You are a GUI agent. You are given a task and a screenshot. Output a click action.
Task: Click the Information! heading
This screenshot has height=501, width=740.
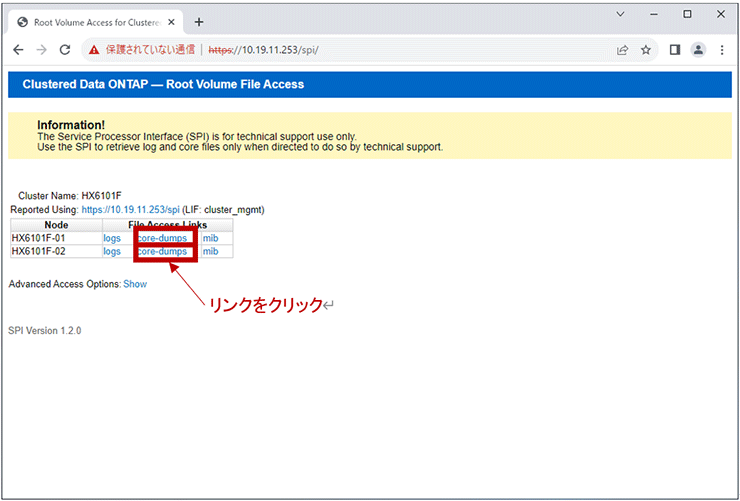pos(71,125)
